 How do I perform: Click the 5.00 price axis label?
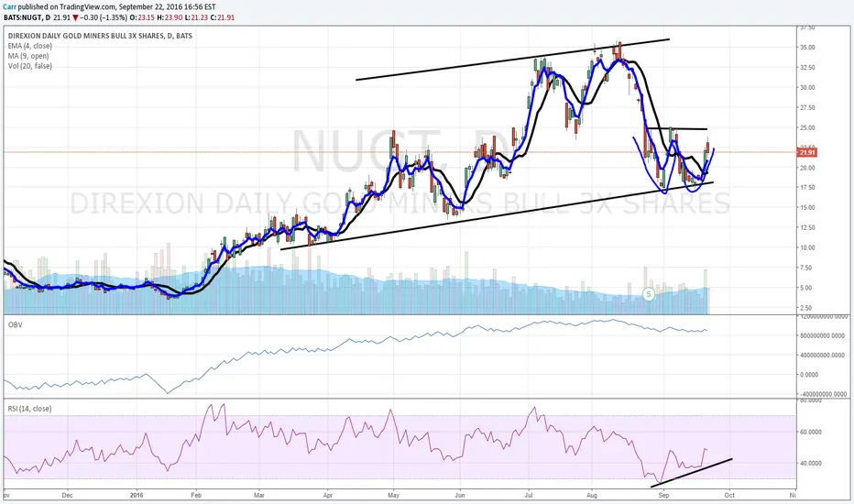(806, 288)
